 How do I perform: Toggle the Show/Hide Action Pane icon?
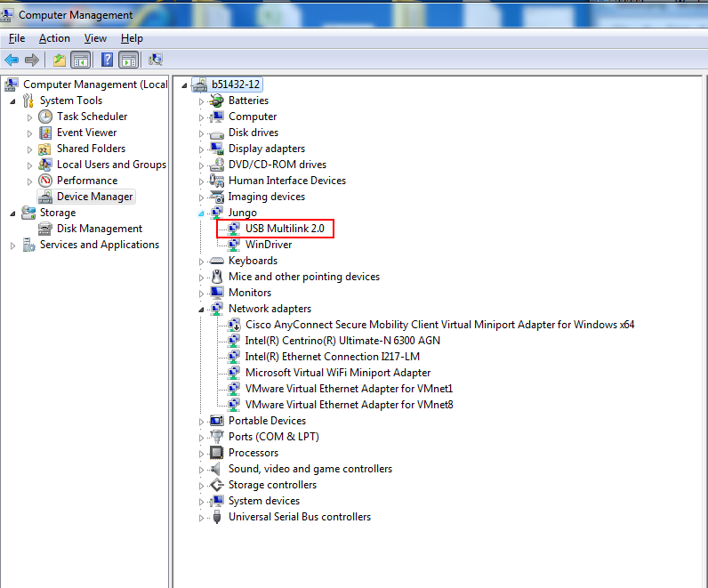tap(129, 60)
